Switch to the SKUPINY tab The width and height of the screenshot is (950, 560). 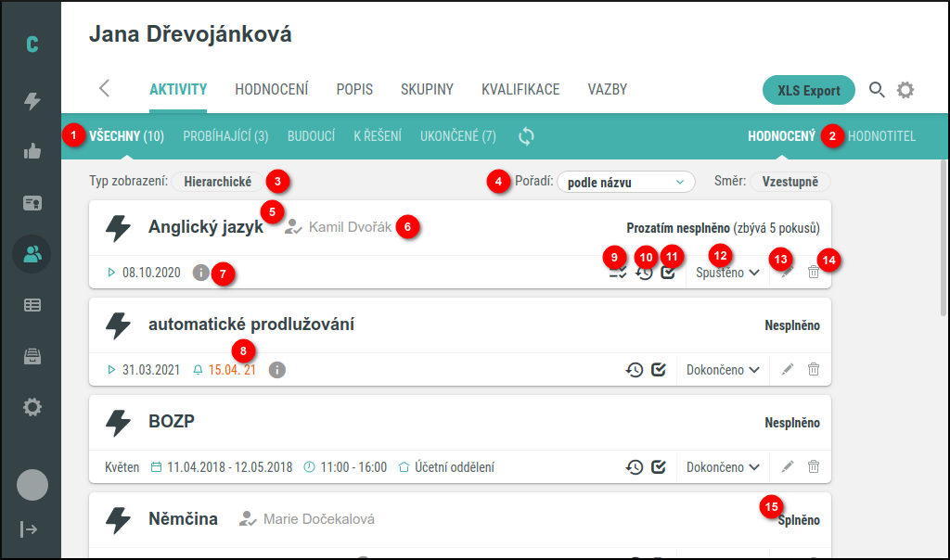tap(427, 89)
